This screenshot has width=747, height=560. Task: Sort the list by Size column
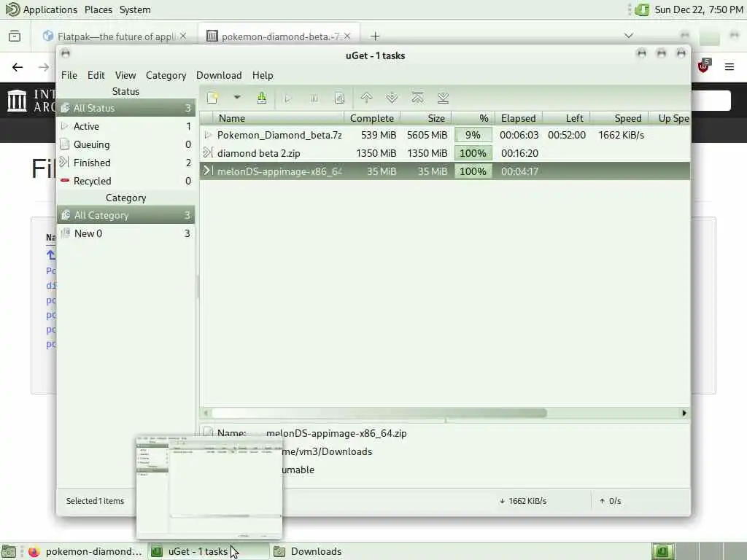pos(426,118)
